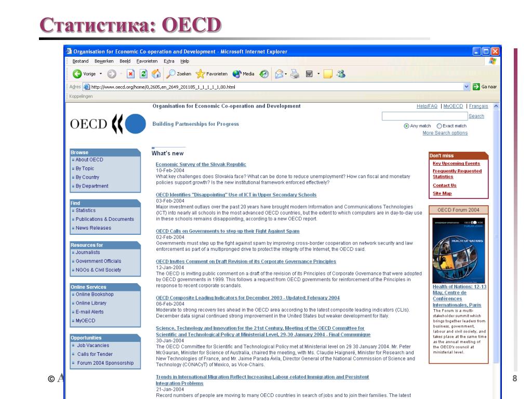Click the forward navigation arrow icon
The image size is (532, 399).
click(112, 74)
